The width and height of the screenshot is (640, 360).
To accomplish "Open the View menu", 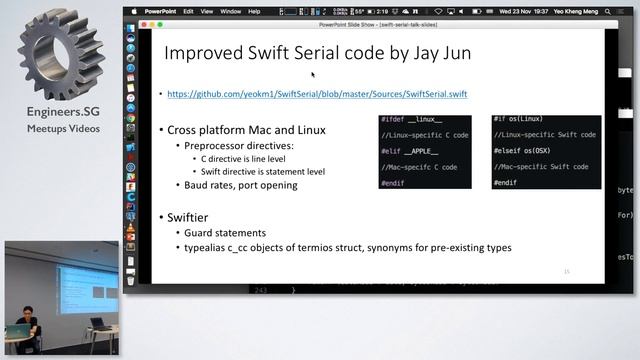I will 207,11.
